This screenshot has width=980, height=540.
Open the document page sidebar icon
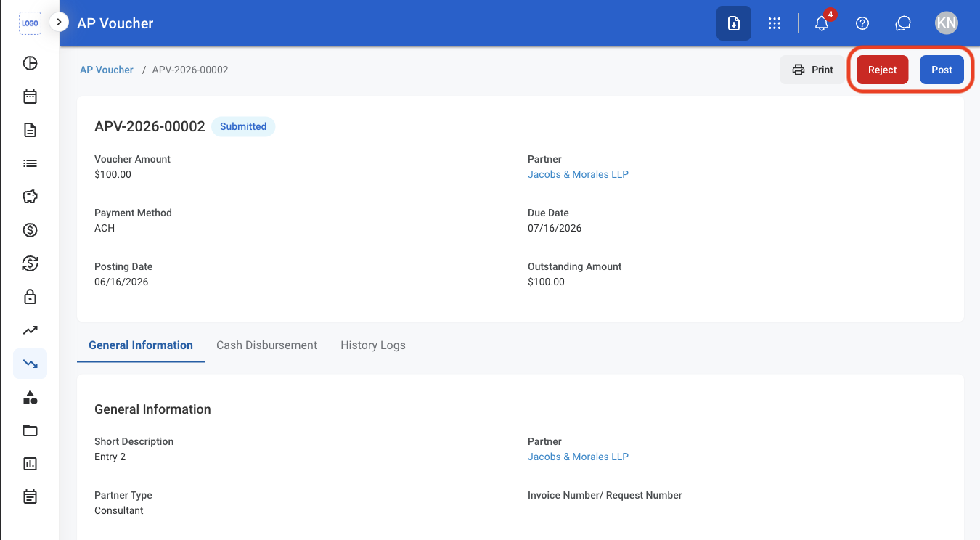30,130
